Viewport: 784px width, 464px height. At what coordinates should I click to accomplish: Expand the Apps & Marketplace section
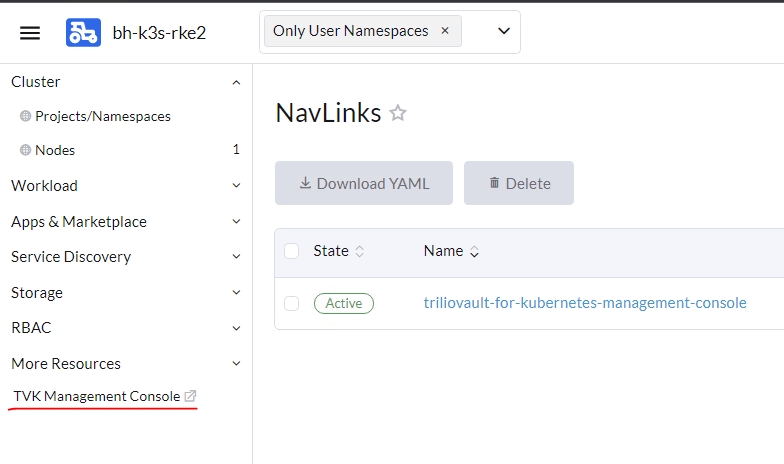[x=236, y=222]
